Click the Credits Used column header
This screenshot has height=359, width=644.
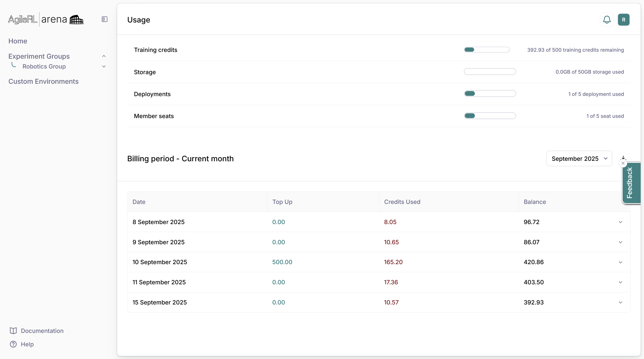coord(402,202)
